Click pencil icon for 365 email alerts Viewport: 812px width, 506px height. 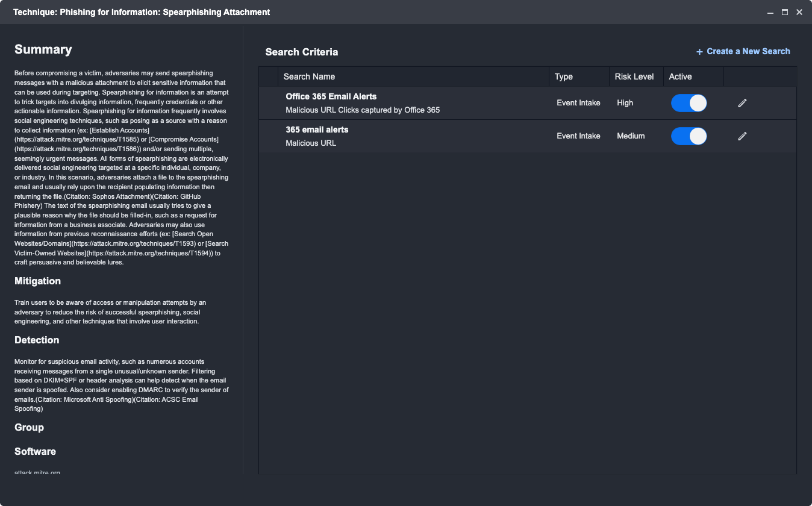coord(742,136)
